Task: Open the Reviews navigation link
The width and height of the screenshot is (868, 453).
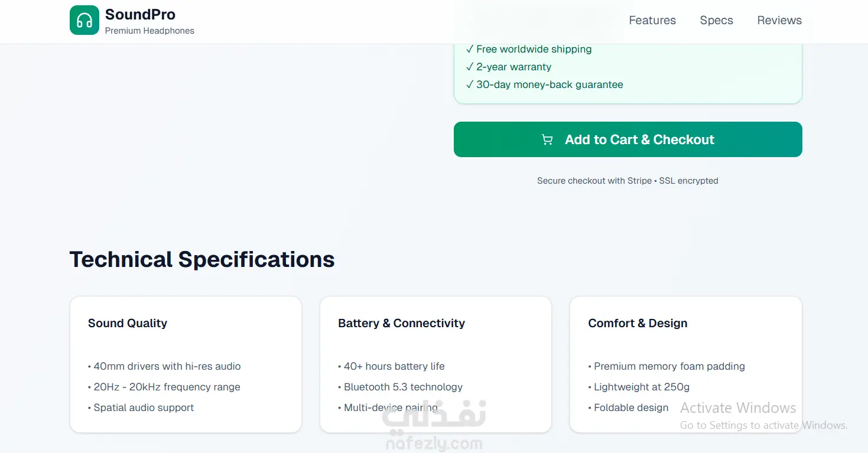Action: [x=779, y=20]
